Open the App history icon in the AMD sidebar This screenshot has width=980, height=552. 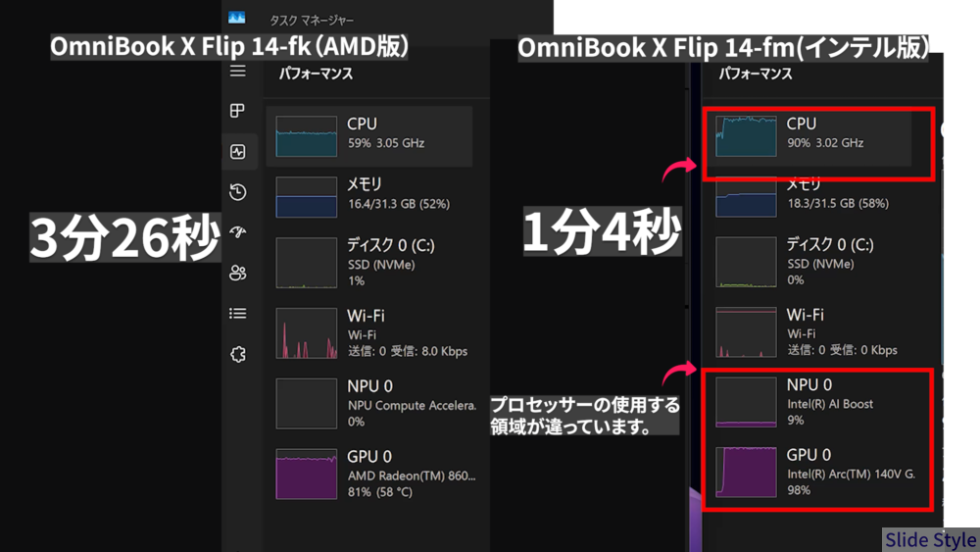237,192
